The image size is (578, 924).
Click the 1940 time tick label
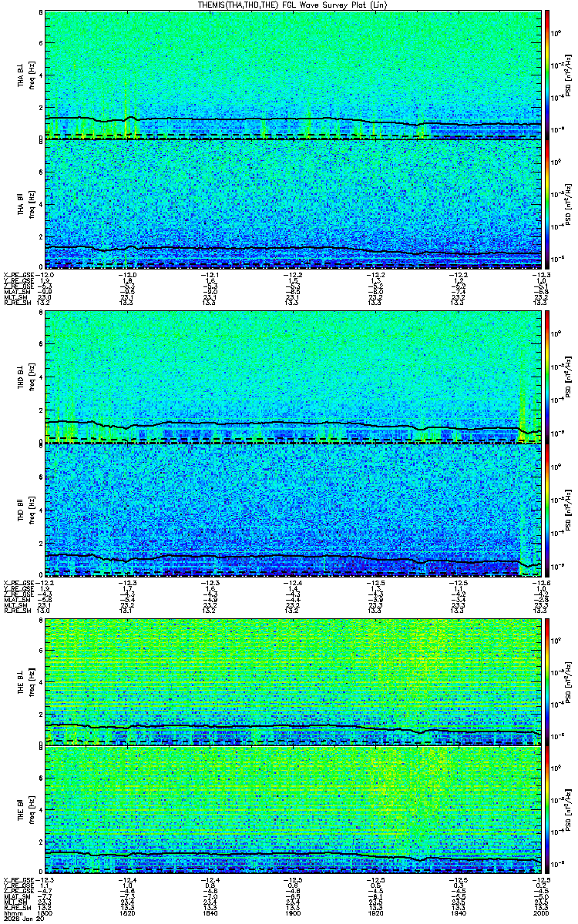(x=458, y=912)
